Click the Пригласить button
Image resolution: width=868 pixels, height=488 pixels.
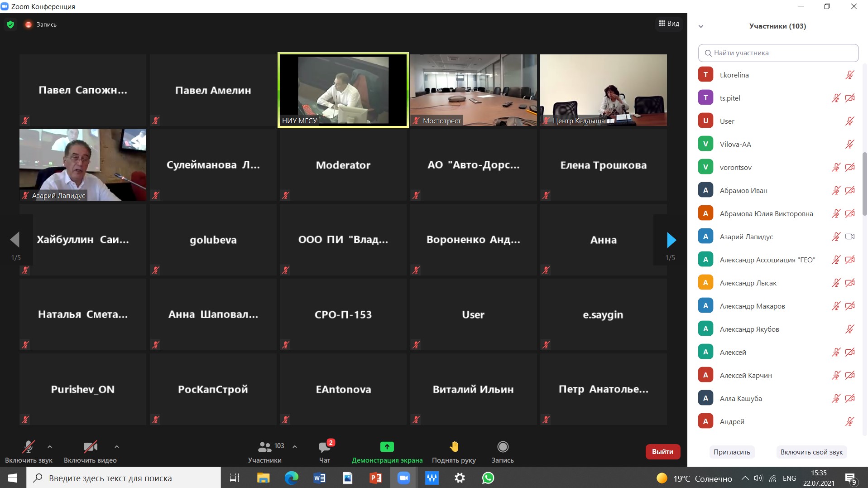(x=732, y=452)
